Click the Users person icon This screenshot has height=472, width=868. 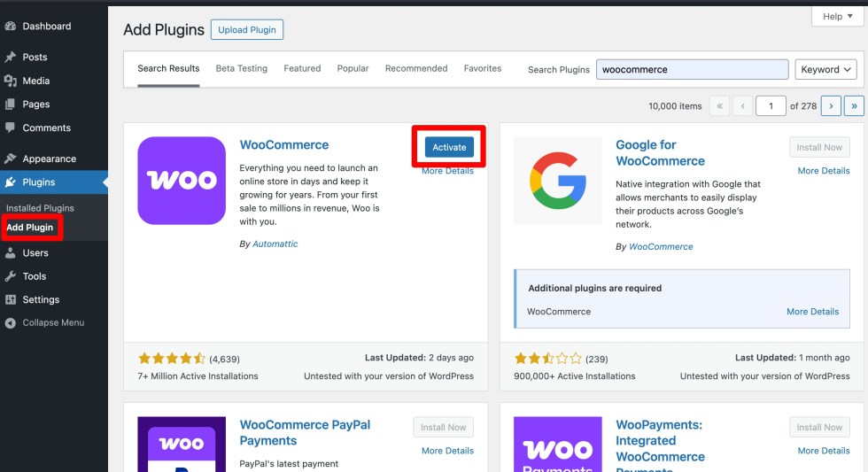pos(10,253)
